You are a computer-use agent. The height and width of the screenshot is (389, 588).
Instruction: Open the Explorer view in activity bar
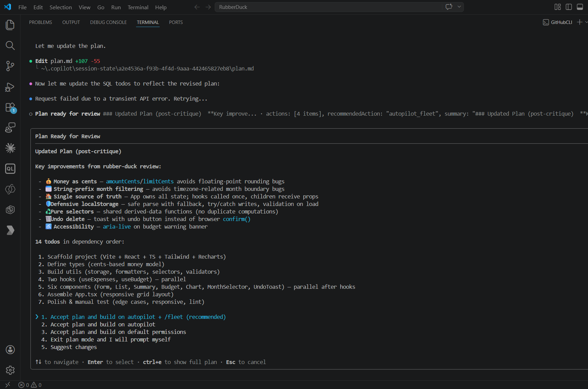tap(10, 25)
